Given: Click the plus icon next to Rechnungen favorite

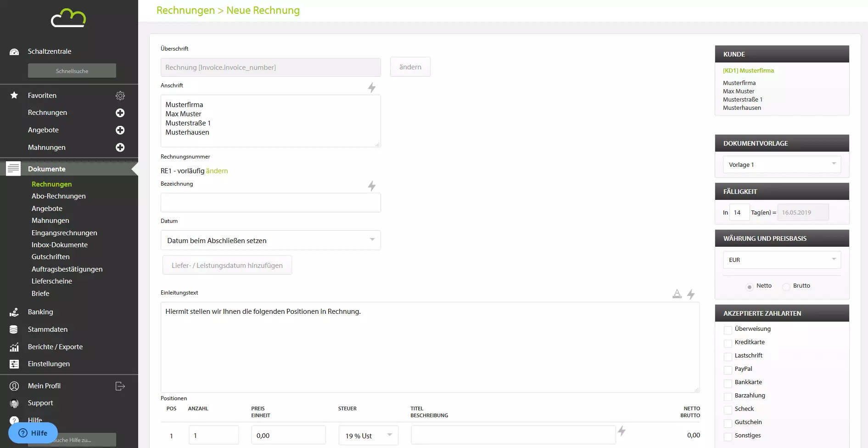Looking at the screenshot, I should 120,113.
